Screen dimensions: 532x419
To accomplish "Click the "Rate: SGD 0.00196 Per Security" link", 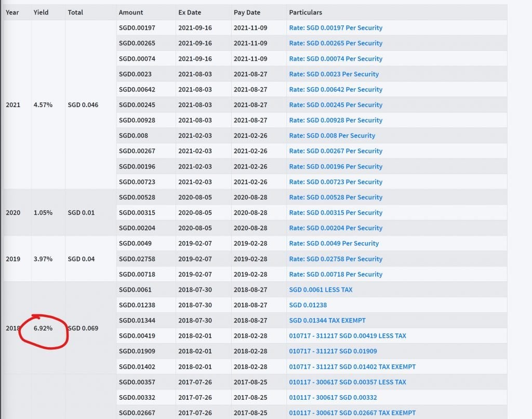I will (x=336, y=166).
